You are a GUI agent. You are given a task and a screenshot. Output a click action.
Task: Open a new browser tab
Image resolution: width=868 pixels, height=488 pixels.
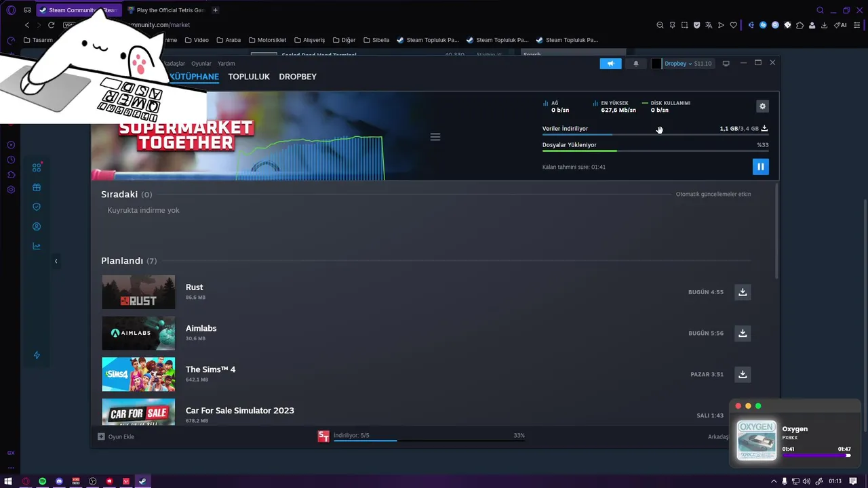click(x=215, y=10)
